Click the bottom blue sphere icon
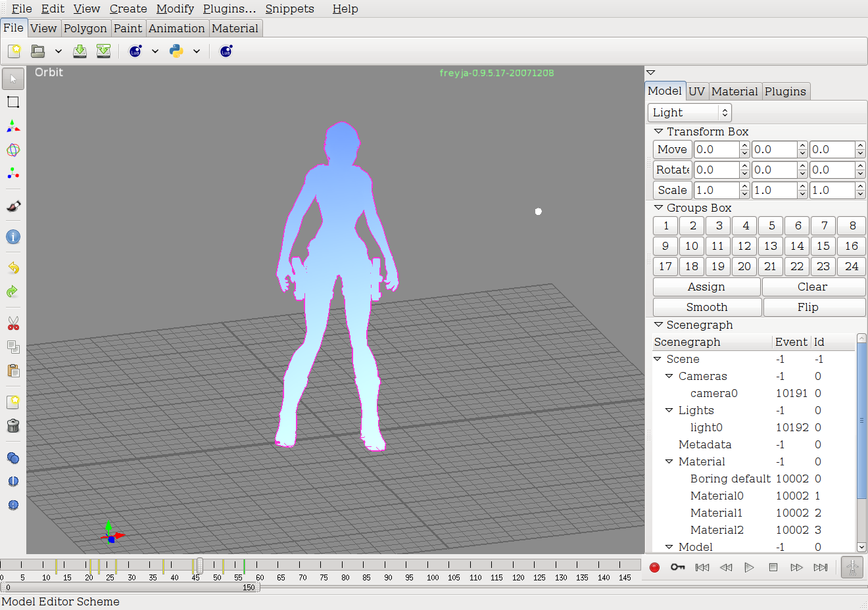This screenshot has height=610, width=868. (x=13, y=505)
